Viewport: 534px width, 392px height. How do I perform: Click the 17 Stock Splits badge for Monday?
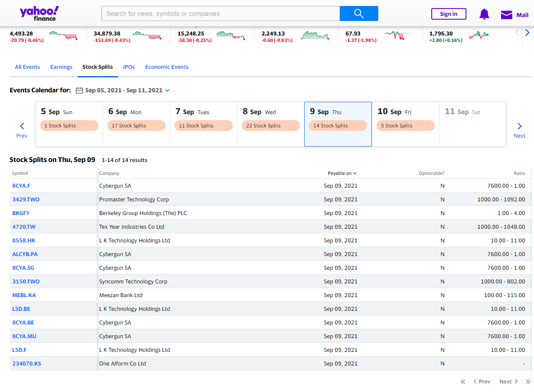(136, 126)
